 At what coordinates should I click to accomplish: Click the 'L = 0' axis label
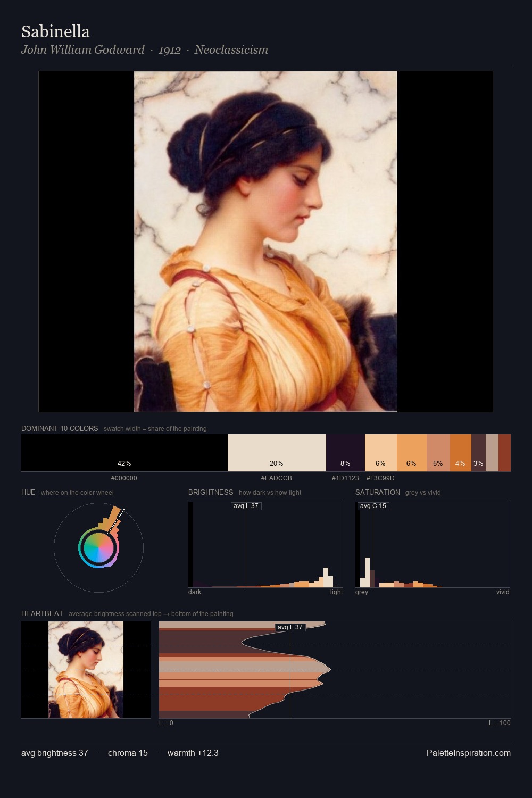[166, 723]
